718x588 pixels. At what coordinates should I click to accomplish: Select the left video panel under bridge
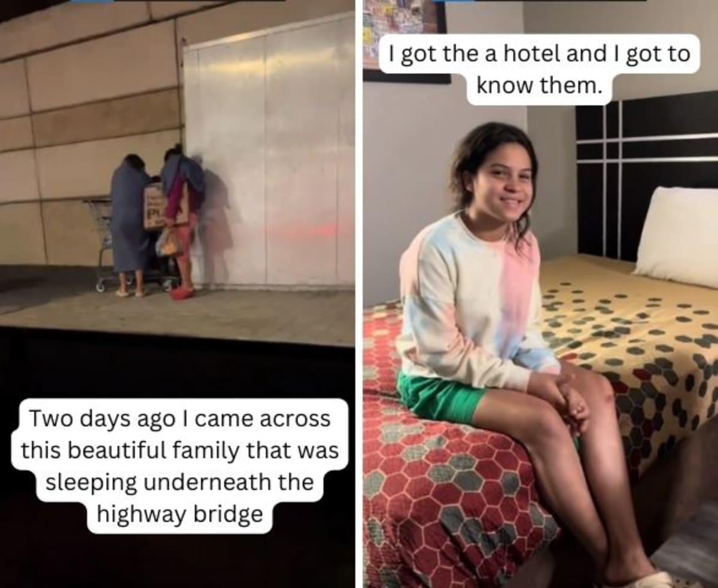177,294
